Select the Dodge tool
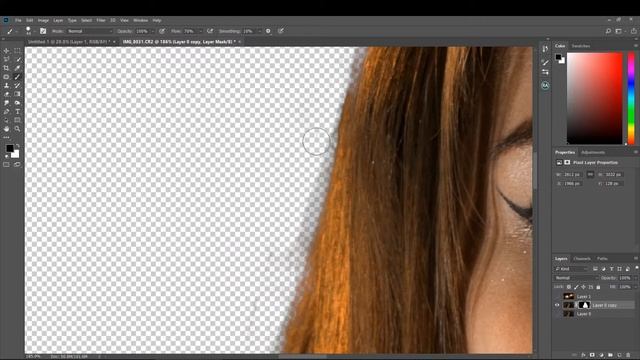This screenshot has width=640, height=360. 17,103
